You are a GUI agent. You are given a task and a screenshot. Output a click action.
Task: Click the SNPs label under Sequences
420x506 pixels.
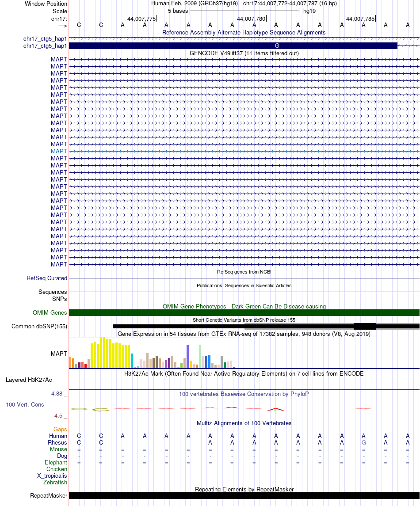[60, 299]
